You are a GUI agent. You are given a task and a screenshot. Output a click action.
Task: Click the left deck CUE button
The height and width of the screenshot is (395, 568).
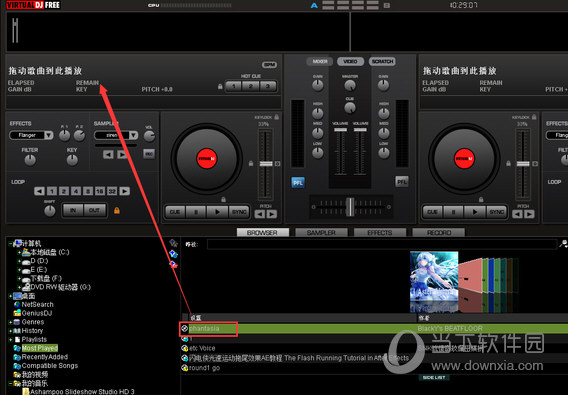click(x=175, y=212)
